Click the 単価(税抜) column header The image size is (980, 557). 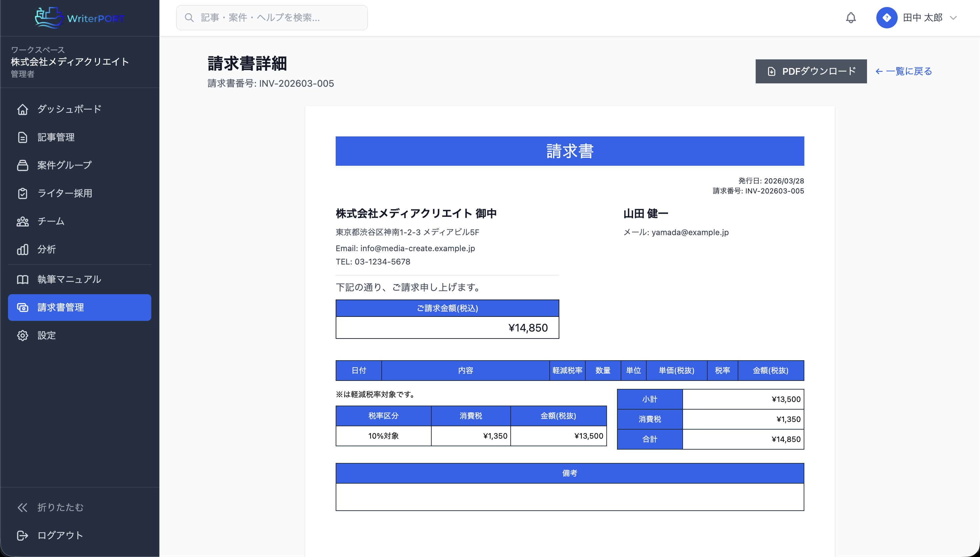pyautogui.click(x=676, y=370)
